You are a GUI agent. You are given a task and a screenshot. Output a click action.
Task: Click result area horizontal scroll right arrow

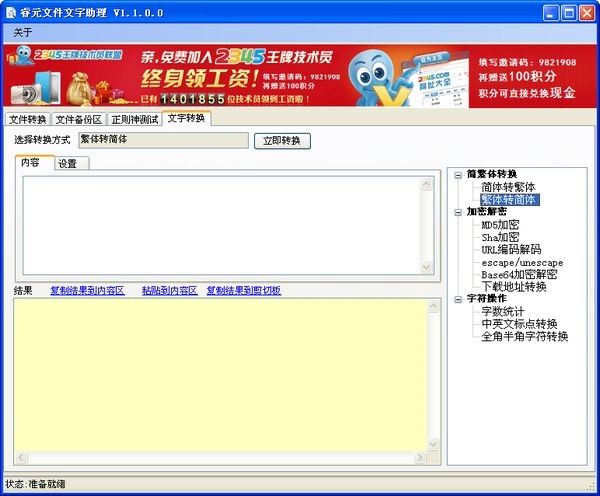[420, 457]
